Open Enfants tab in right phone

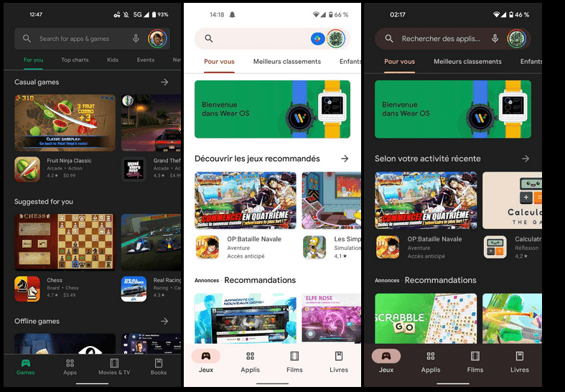[x=531, y=62]
